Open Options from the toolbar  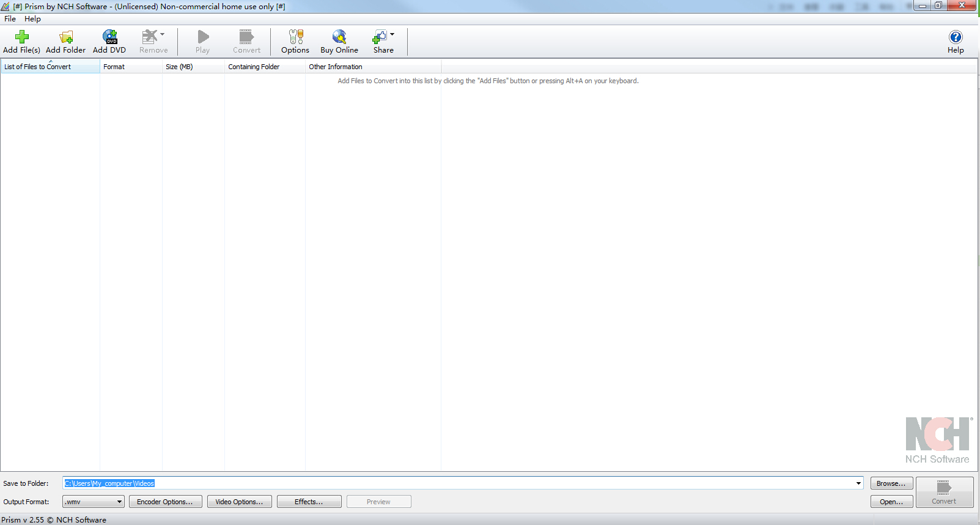click(295, 37)
